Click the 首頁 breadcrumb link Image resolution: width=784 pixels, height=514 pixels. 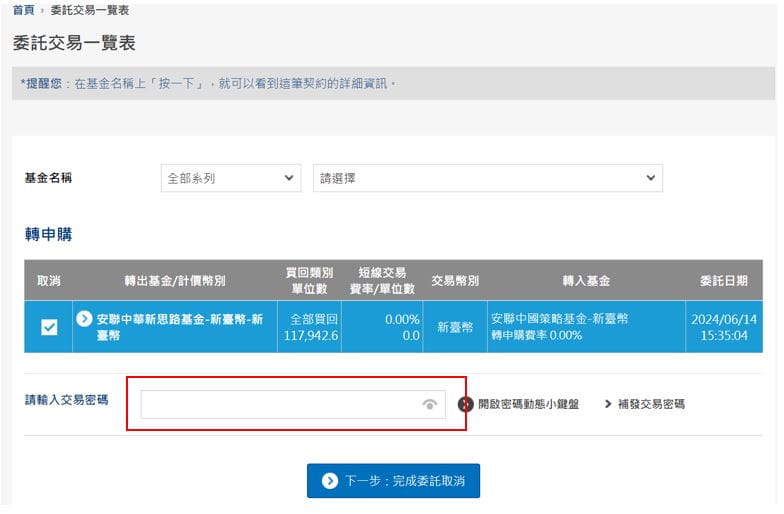click(24, 10)
